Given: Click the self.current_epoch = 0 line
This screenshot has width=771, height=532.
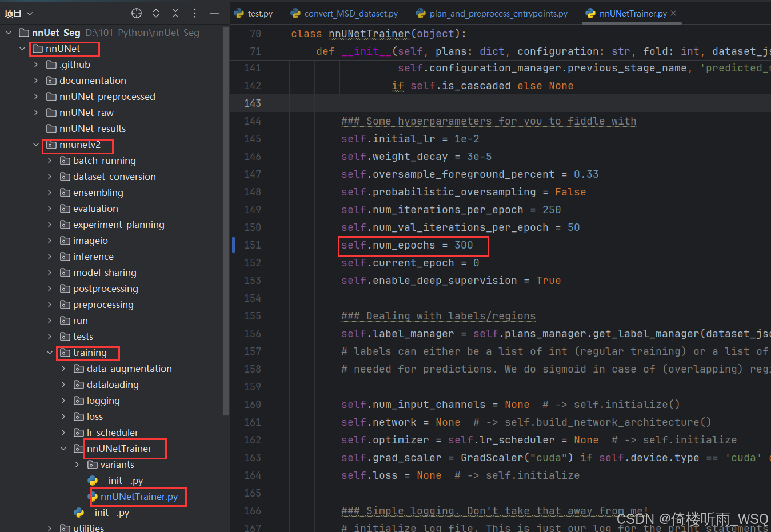Looking at the screenshot, I should [x=410, y=263].
